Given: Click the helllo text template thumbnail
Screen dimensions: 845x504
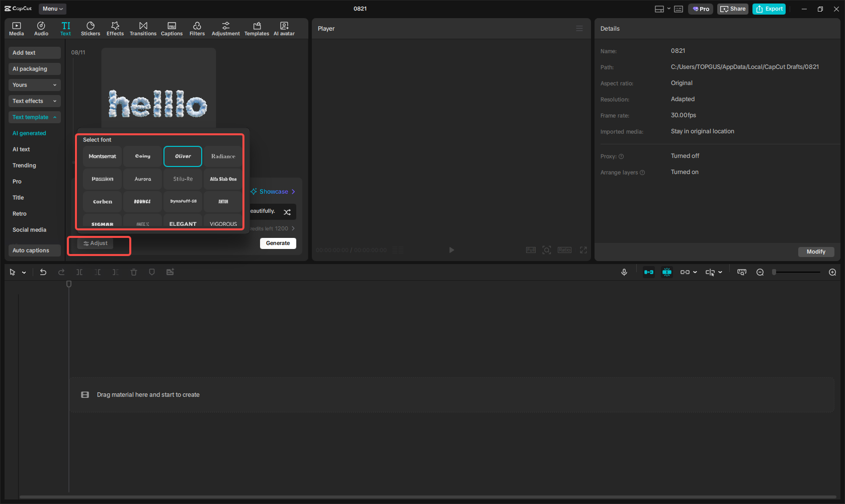Looking at the screenshot, I should tap(158, 87).
